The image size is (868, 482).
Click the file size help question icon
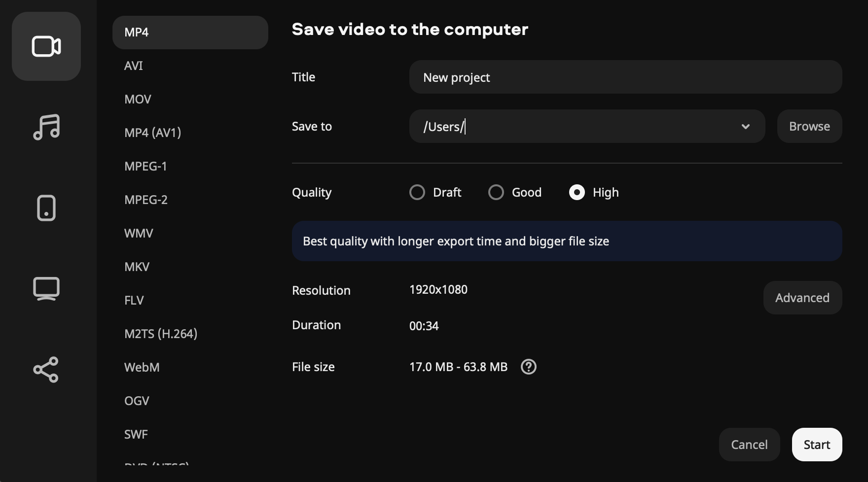529,367
